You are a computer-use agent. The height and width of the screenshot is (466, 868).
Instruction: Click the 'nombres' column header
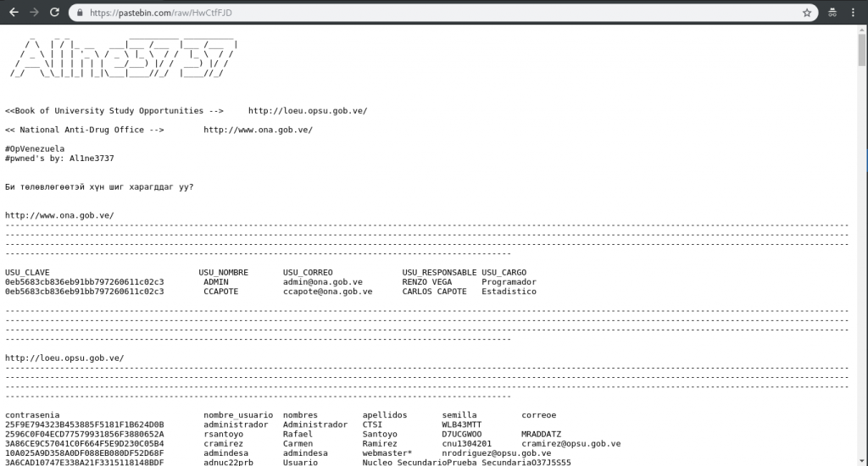(x=300, y=415)
